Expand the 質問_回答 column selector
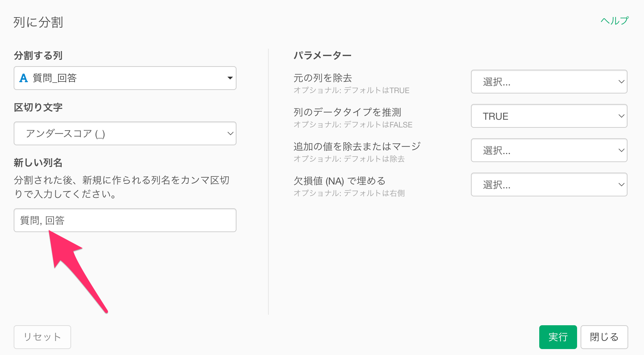Image resolution: width=644 pixels, height=355 pixels. pyautogui.click(x=125, y=78)
